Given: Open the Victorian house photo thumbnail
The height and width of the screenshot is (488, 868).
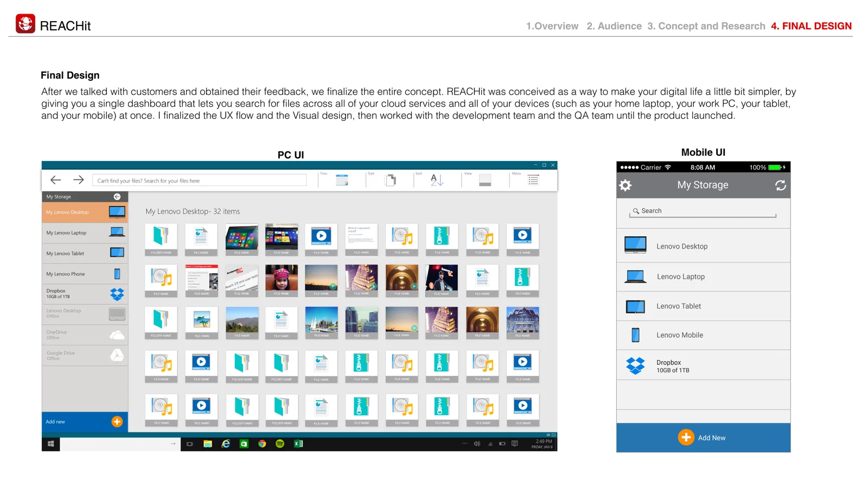Looking at the screenshot, I should coord(522,323).
